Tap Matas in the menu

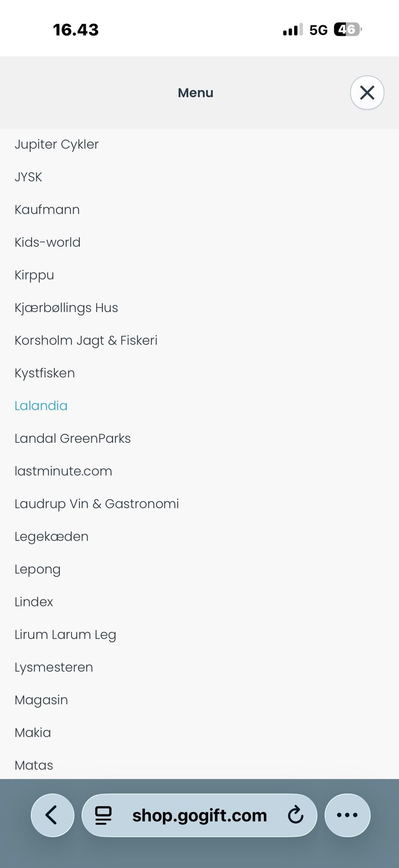coord(34,765)
